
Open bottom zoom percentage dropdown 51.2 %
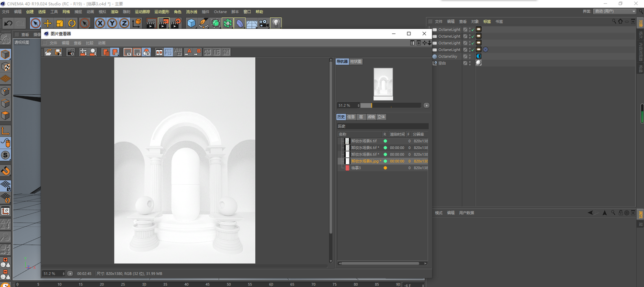(54, 274)
